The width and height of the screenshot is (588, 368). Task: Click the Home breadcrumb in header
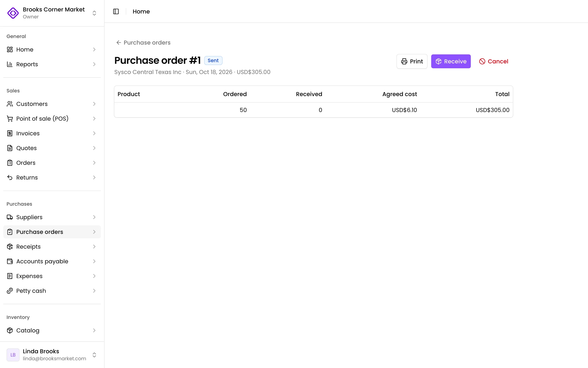(141, 11)
